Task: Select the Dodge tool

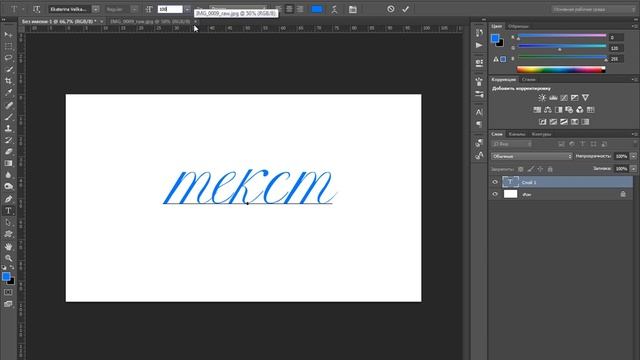Action: tap(8, 187)
